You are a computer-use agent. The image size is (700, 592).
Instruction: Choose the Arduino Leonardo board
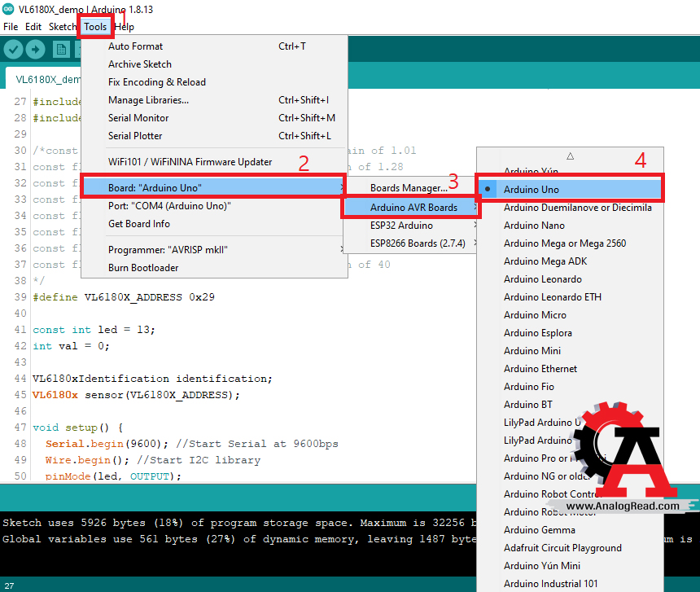570,279
